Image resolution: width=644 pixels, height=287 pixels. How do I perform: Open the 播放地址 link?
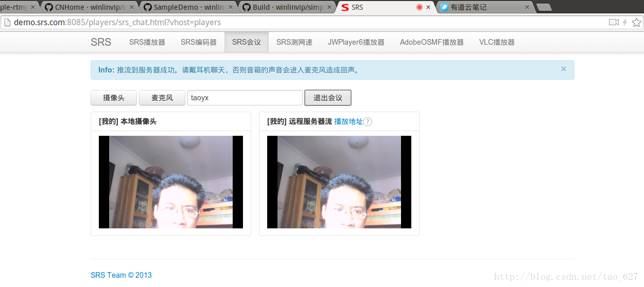pyautogui.click(x=349, y=121)
